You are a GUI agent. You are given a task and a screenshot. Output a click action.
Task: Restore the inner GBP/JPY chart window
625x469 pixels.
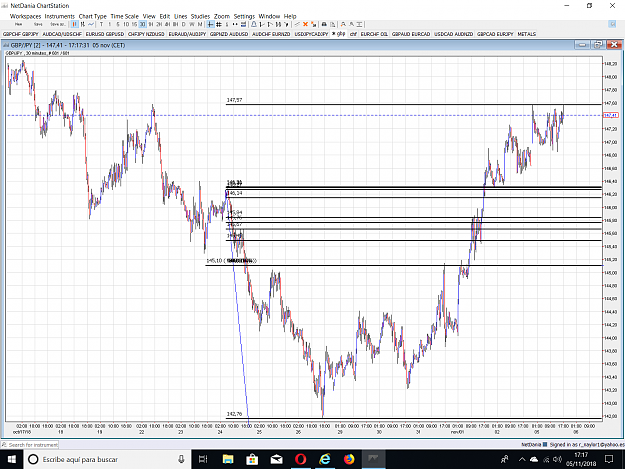pyautogui.click(x=598, y=45)
